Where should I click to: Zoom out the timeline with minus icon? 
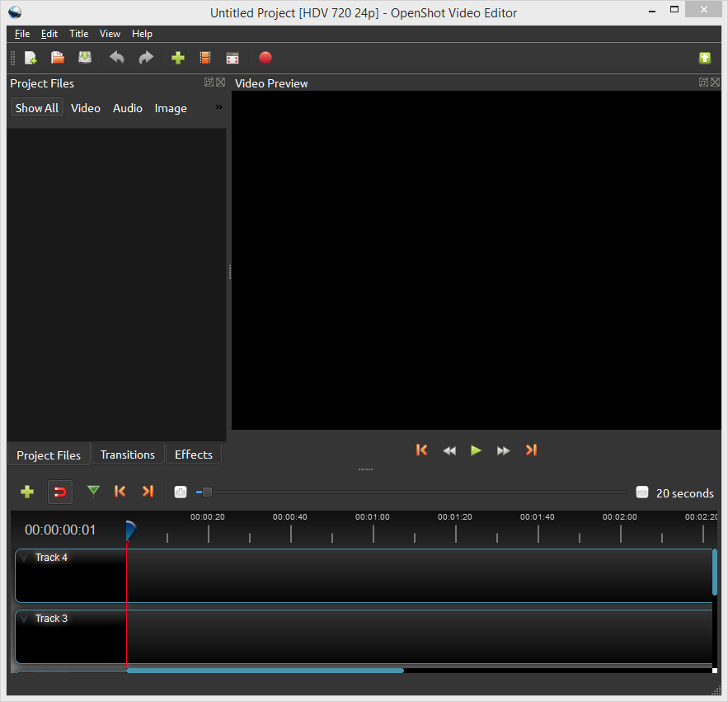(x=642, y=492)
